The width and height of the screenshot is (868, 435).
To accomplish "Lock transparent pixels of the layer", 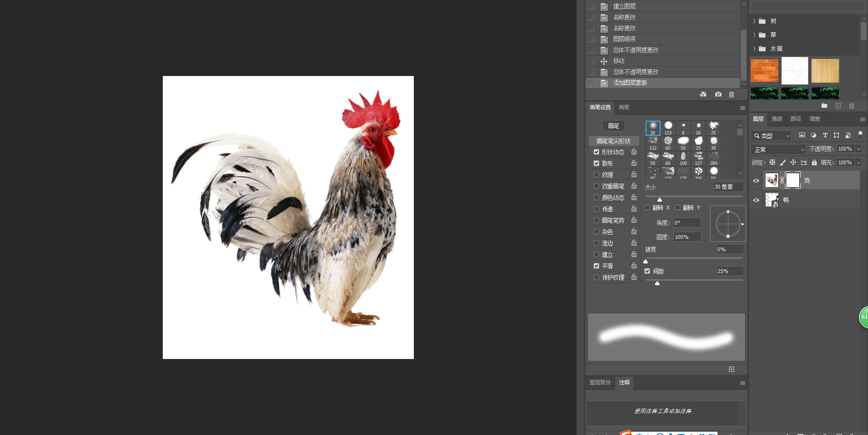I will 773,162.
